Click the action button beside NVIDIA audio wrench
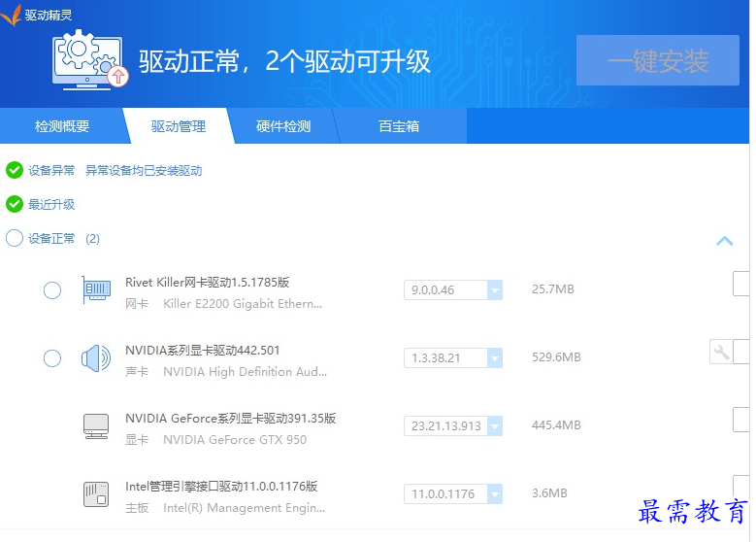Screen dimensions: 756x542 [741, 352]
